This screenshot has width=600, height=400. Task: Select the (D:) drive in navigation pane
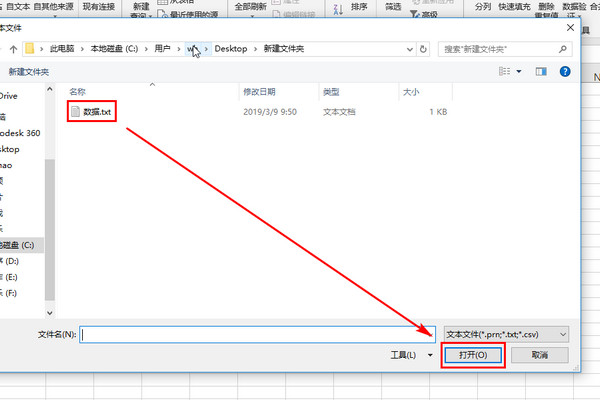(x=10, y=261)
